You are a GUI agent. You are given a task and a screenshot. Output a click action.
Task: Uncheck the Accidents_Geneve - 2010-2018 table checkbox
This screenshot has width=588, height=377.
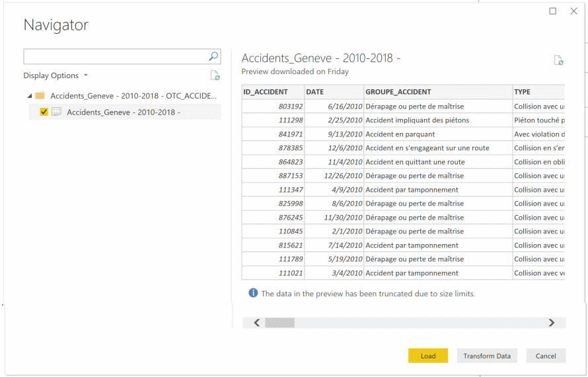pyautogui.click(x=44, y=112)
